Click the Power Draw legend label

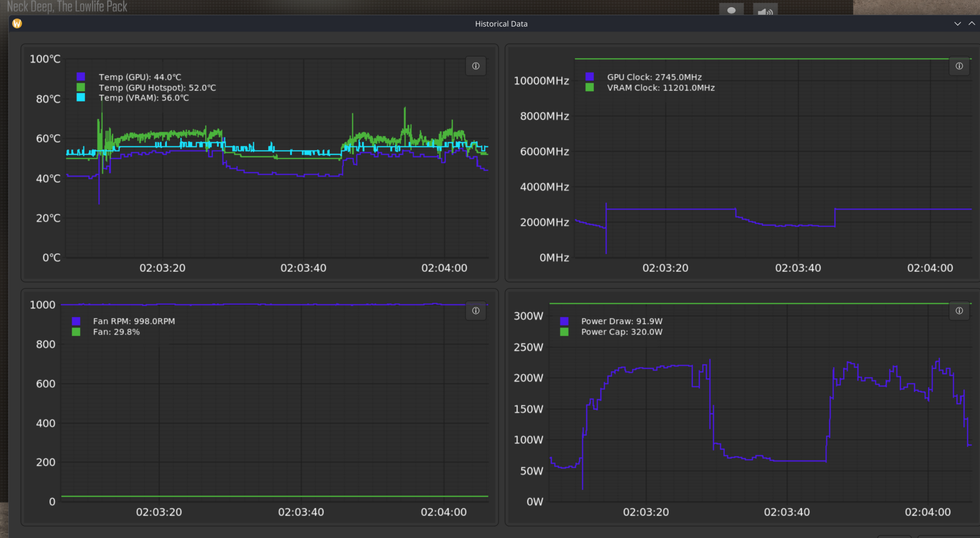pyautogui.click(x=621, y=321)
